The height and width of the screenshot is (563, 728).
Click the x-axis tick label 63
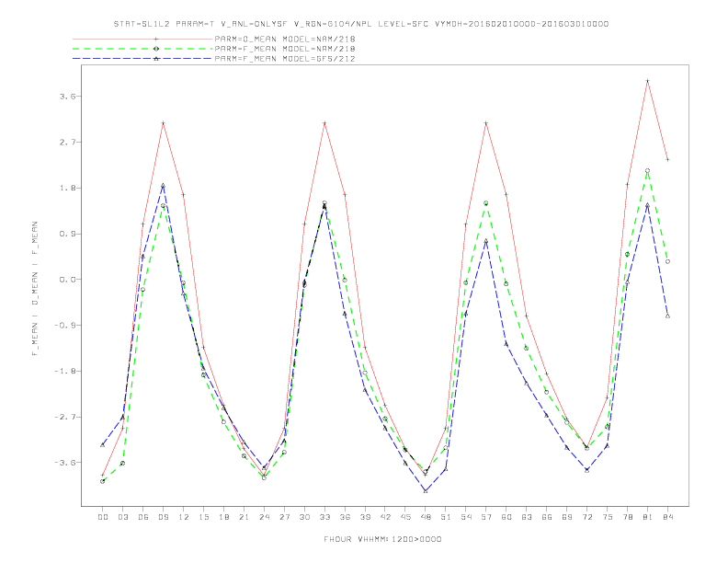(527, 517)
